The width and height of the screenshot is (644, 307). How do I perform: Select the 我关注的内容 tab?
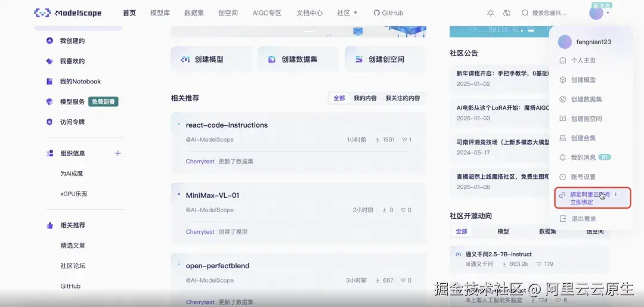[x=402, y=98]
